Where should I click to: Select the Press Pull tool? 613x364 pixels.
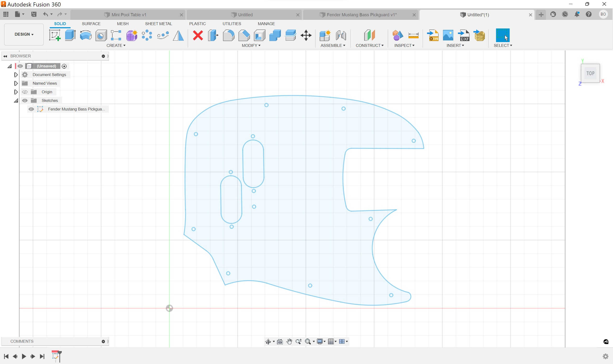click(x=212, y=35)
